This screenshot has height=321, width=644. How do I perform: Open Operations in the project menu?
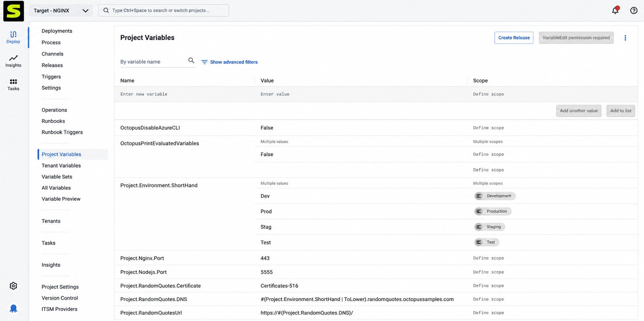click(54, 110)
